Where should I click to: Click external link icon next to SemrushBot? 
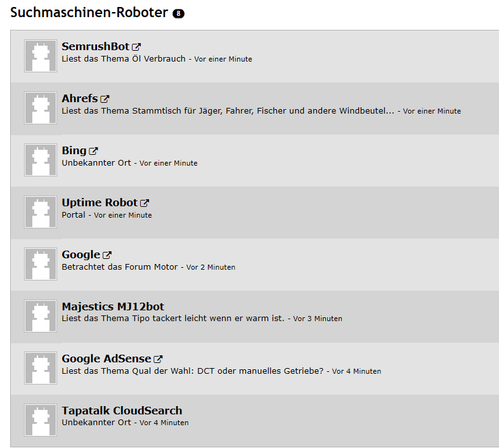tap(136, 47)
